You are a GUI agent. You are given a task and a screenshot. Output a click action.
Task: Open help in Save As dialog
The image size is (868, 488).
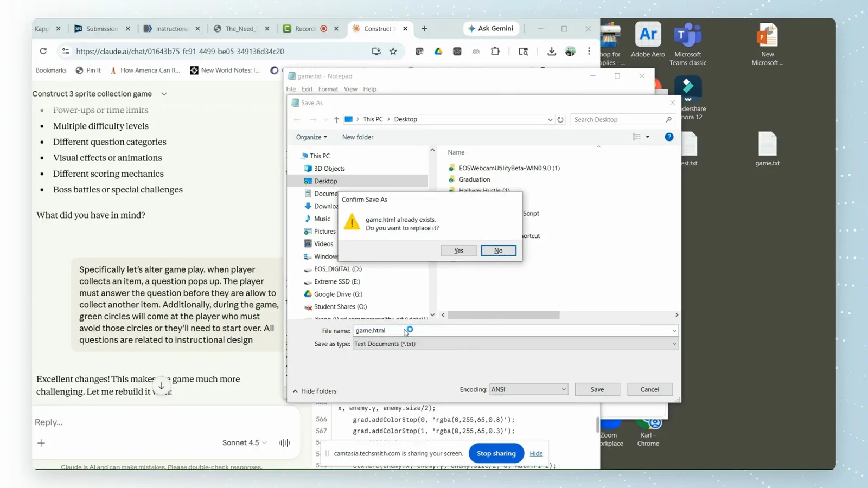(x=669, y=137)
